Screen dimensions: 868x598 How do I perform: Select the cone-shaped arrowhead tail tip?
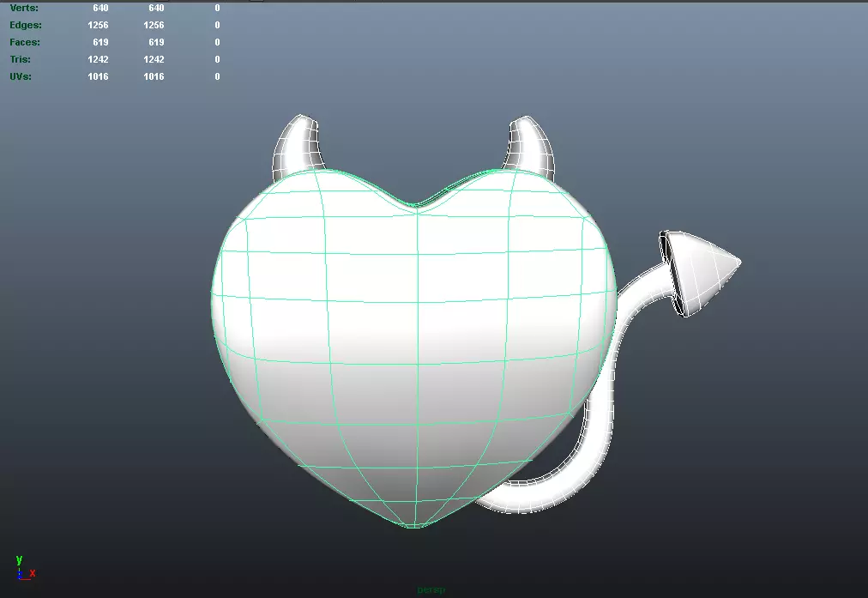click(x=700, y=273)
